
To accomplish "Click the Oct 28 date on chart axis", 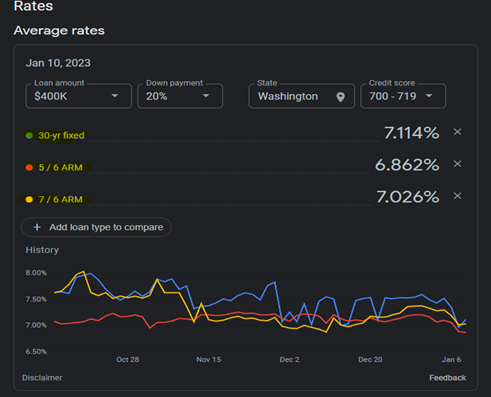I will (128, 360).
